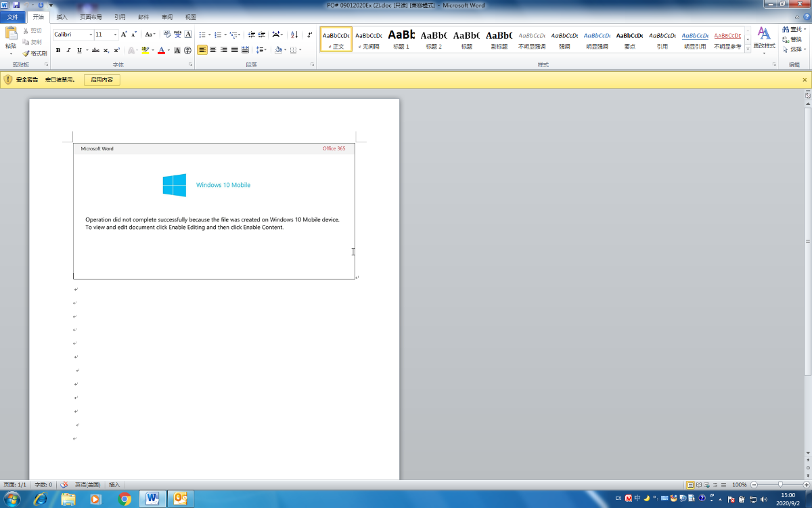Toggle Bold formatting

(x=58, y=50)
